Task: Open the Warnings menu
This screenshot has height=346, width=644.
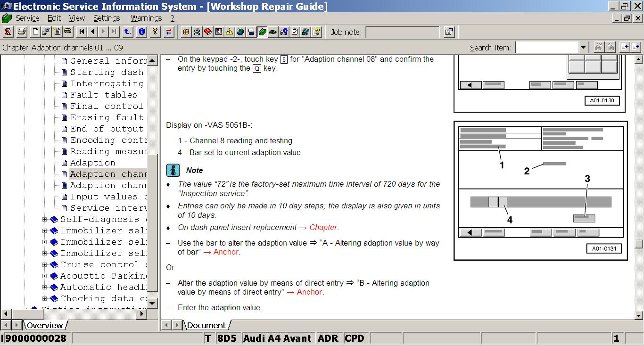Action: [x=146, y=18]
